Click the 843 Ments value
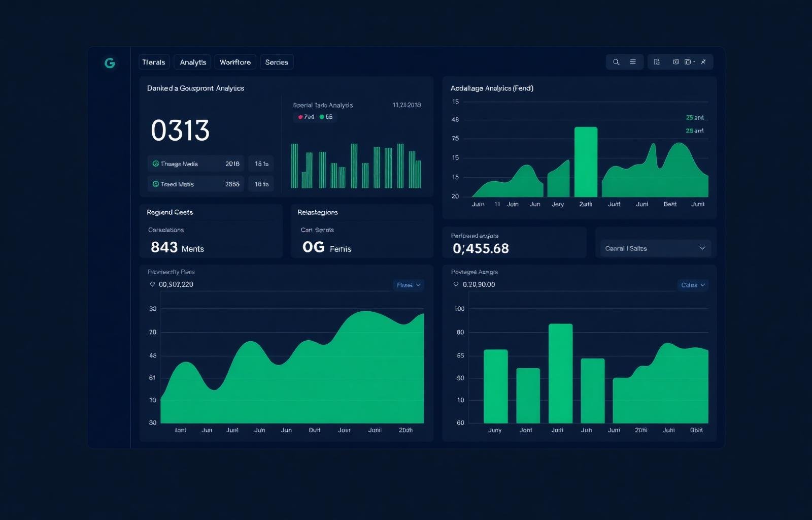Screen dimensions: 812x520 177,247
